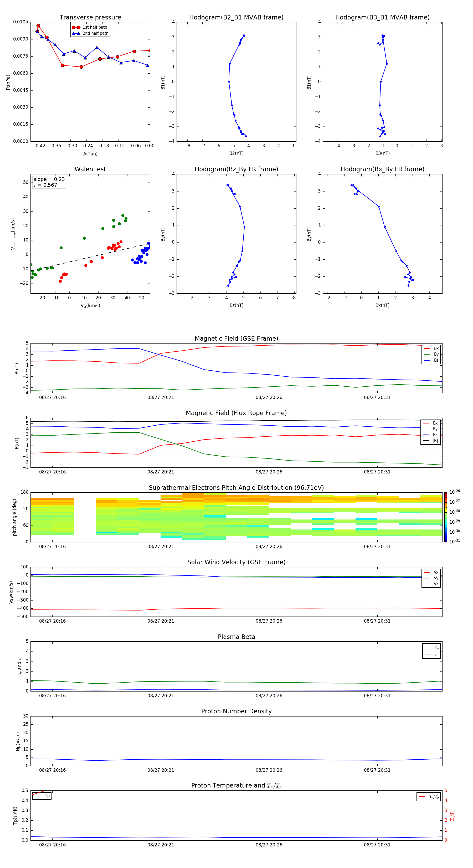The image size is (473, 868).
Task: Click the 'Bz' legend entry in GSE panel
Action: pyautogui.click(x=431, y=360)
